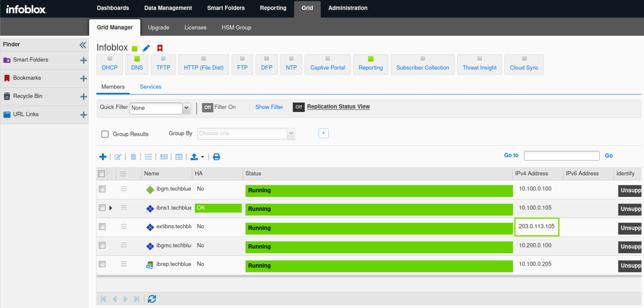Switch to the Services tab
The width and height of the screenshot is (644, 308).
tap(150, 87)
